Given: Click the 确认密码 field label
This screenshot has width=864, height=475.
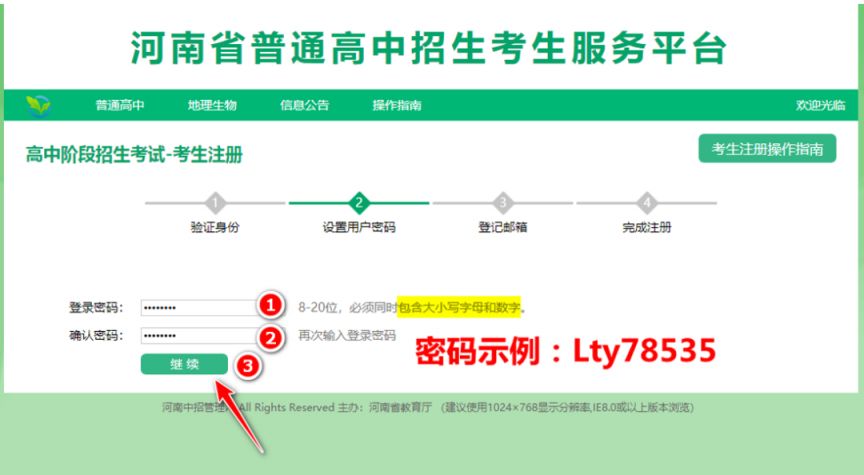Looking at the screenshot, I should [96, 336].
